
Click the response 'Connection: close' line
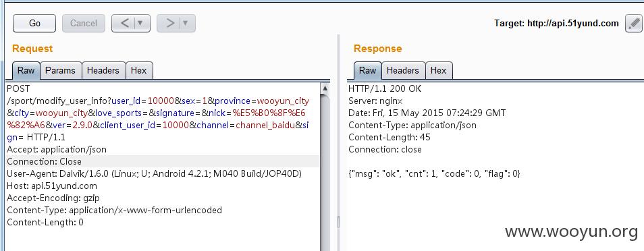tap(385, 149)
